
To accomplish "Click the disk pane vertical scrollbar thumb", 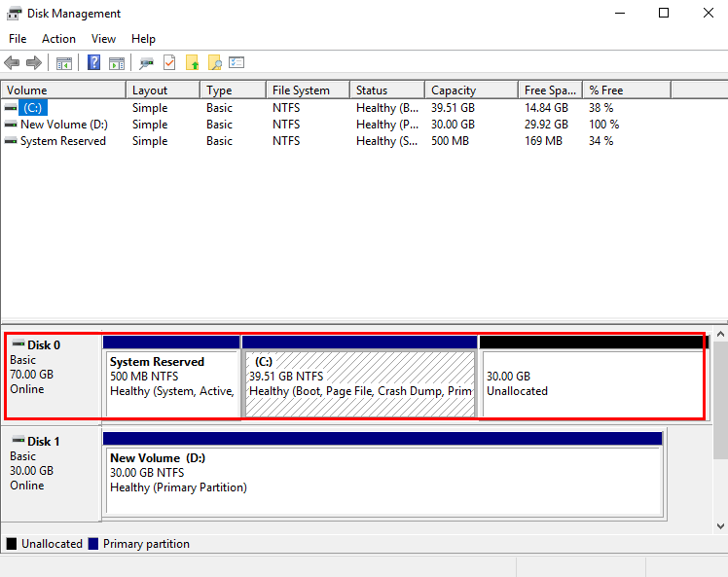I will coord(720,400).
